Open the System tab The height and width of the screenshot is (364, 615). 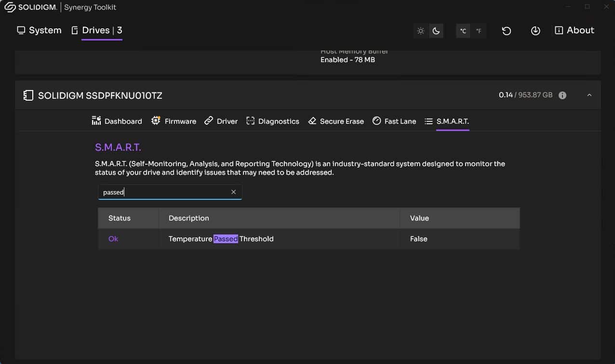(x=40, y=30)
